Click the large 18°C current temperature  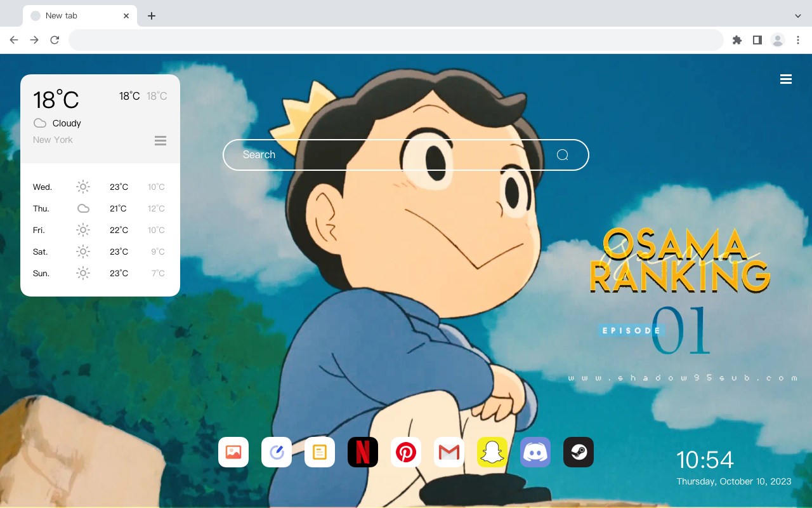tap(56, 100)
